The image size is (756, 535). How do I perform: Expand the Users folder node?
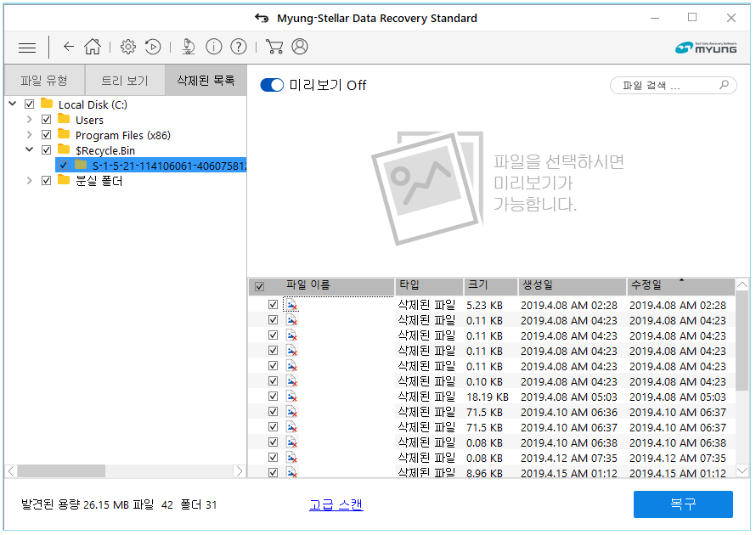(30, 119)
